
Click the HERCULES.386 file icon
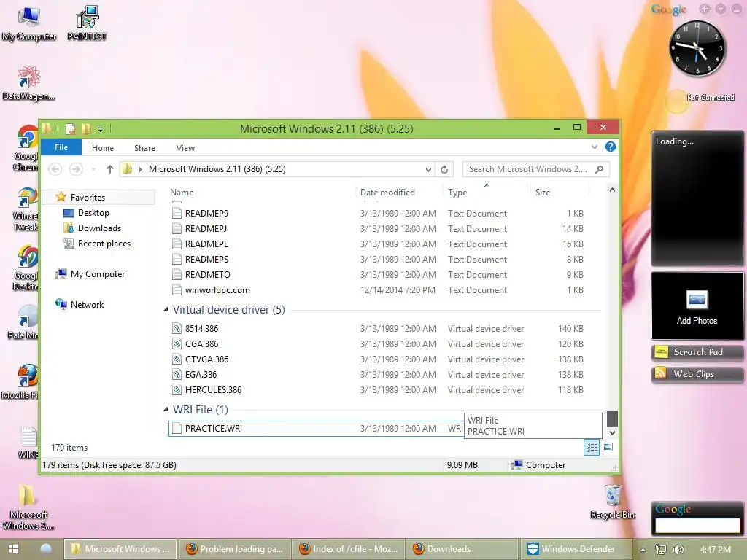point(177,389)
